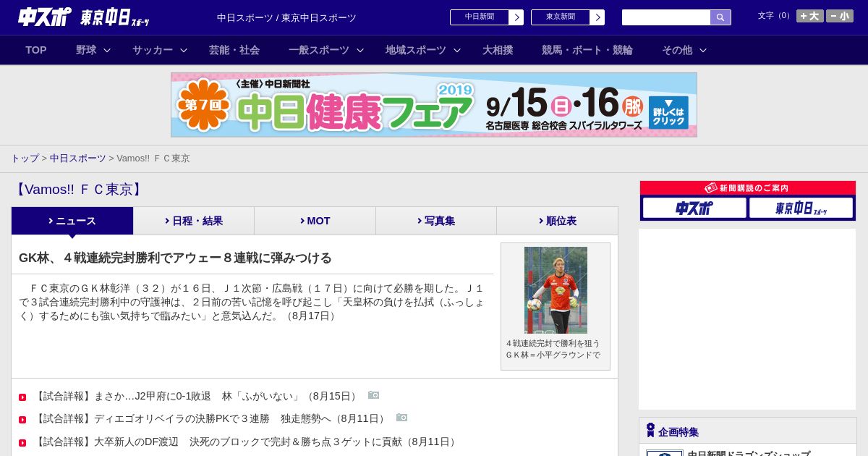Go to 中日スポーツ breadcrumb link
Image resolution: width=868 pixels, height=456 pixels.
[x=78, y=158]
